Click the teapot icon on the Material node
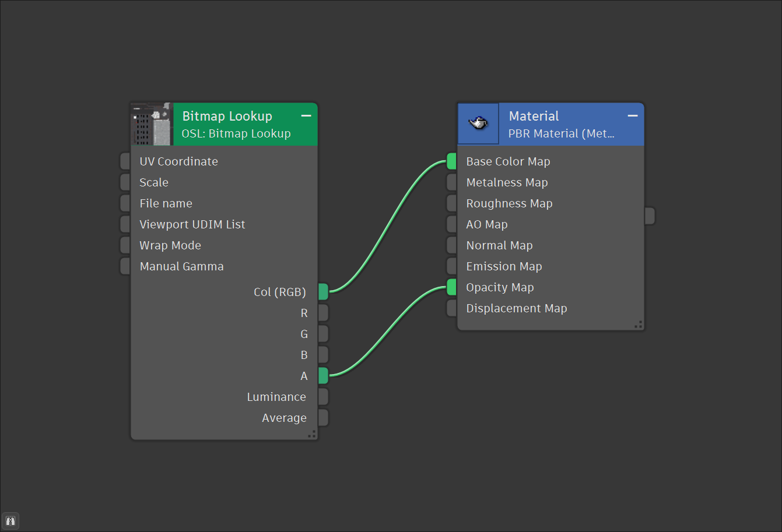This screenshot has width=782, height=532. [478, 124]
